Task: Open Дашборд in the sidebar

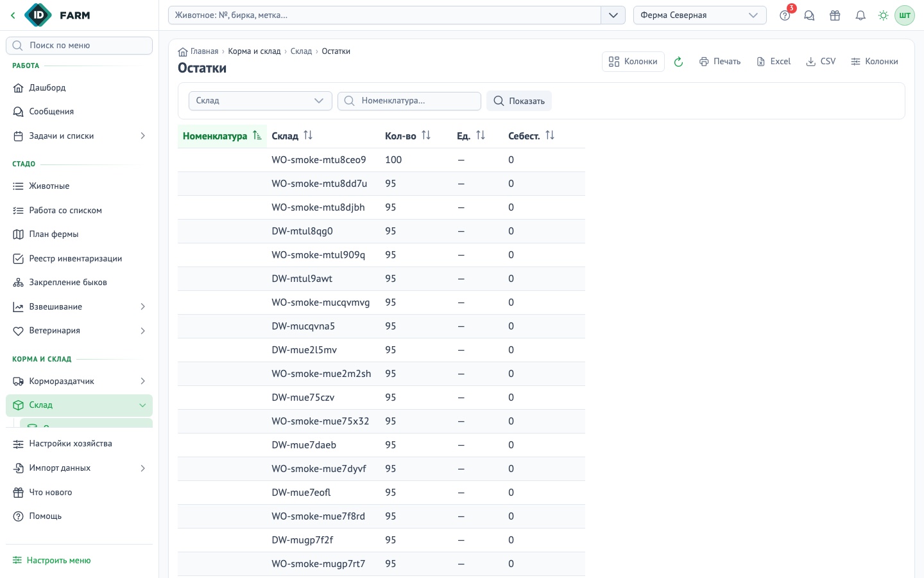Action: pos(79,88)
